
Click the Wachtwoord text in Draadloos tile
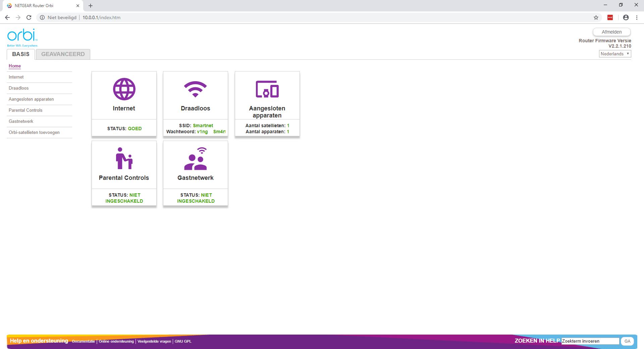[x=196, y=132]
